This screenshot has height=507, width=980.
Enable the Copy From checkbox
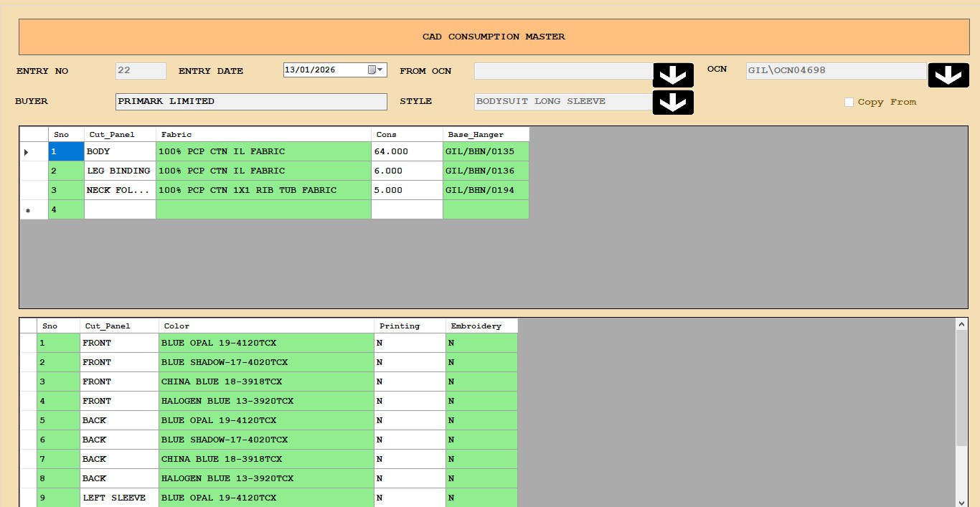coord(849,103)
